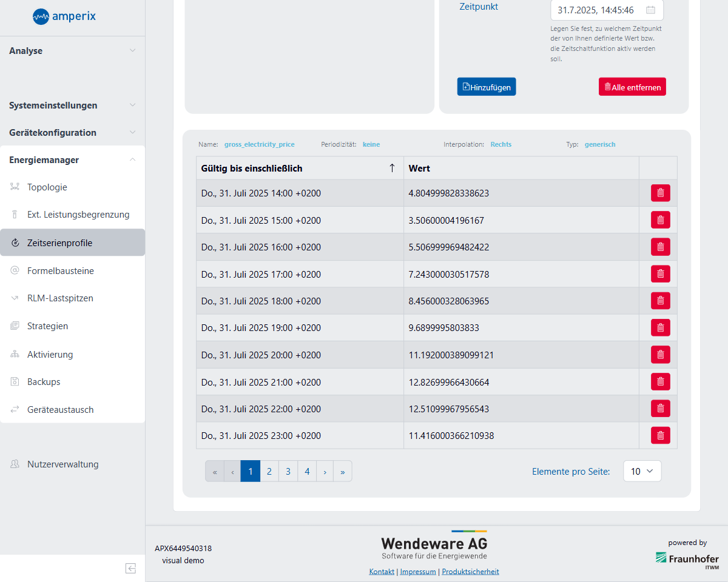This screenshot has width=728, height=582.
Task: Open the Impressum link in the footer
Action: pyautogui.click(x=418, y=572)
